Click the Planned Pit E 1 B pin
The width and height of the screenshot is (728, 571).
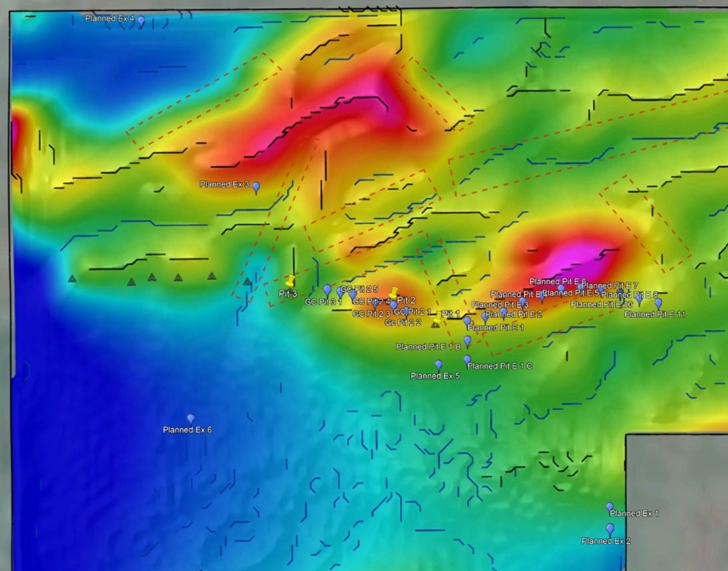(x=467, y=341)
